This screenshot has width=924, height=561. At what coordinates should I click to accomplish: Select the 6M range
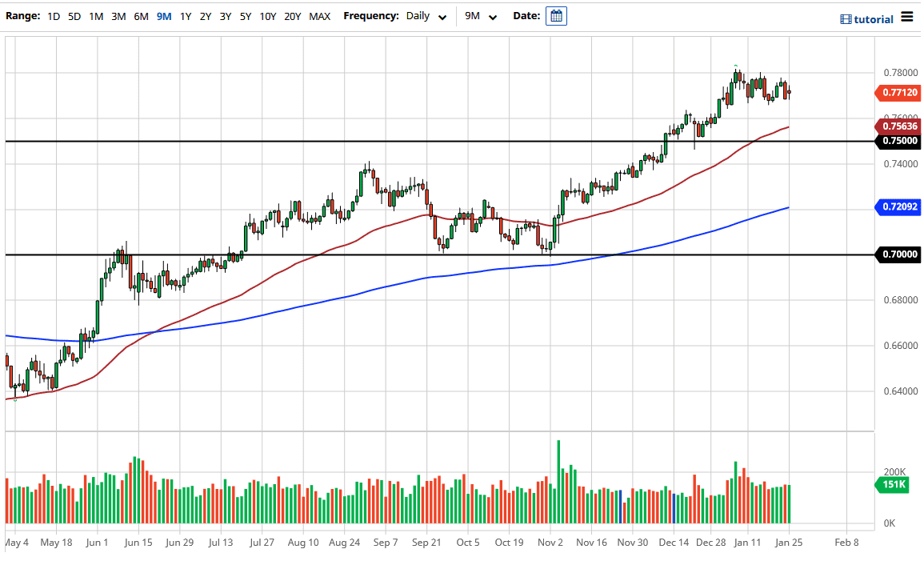(x=141, y=15)
